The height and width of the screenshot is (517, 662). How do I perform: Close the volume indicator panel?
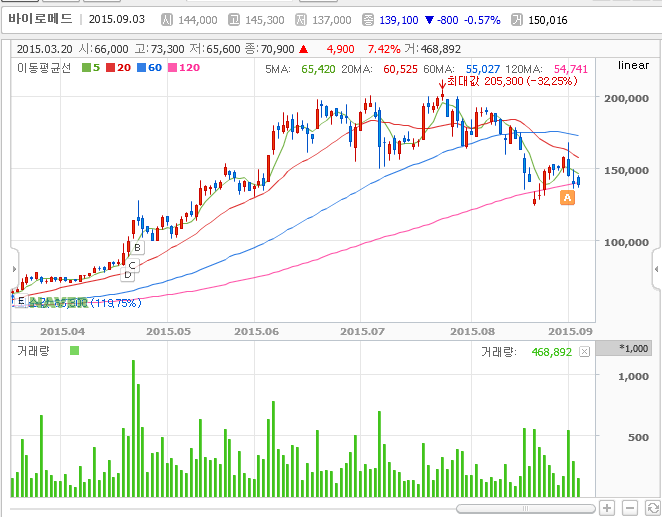(584, 352)
